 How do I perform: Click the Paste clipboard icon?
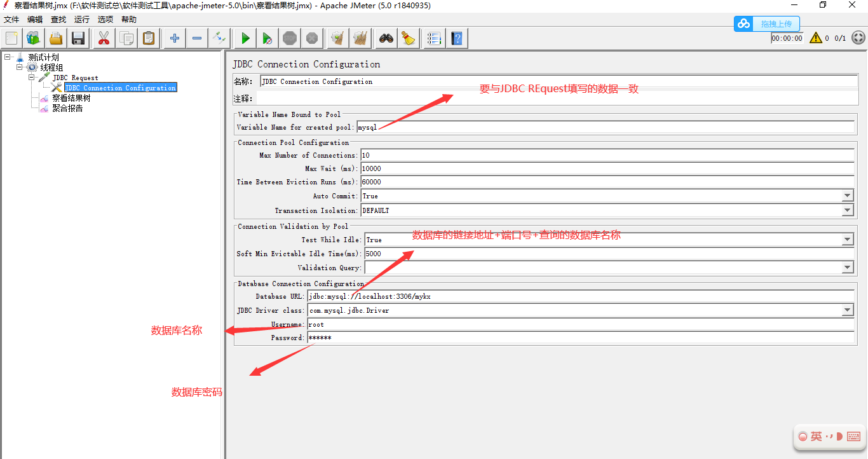[x=148, y=38]
